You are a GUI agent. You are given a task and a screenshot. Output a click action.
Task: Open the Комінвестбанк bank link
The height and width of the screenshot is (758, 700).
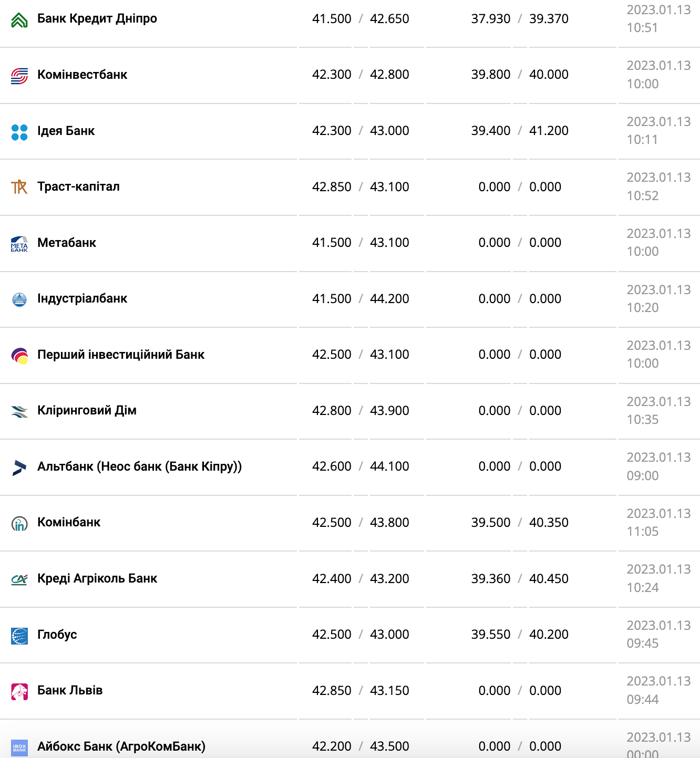[82, 75]
